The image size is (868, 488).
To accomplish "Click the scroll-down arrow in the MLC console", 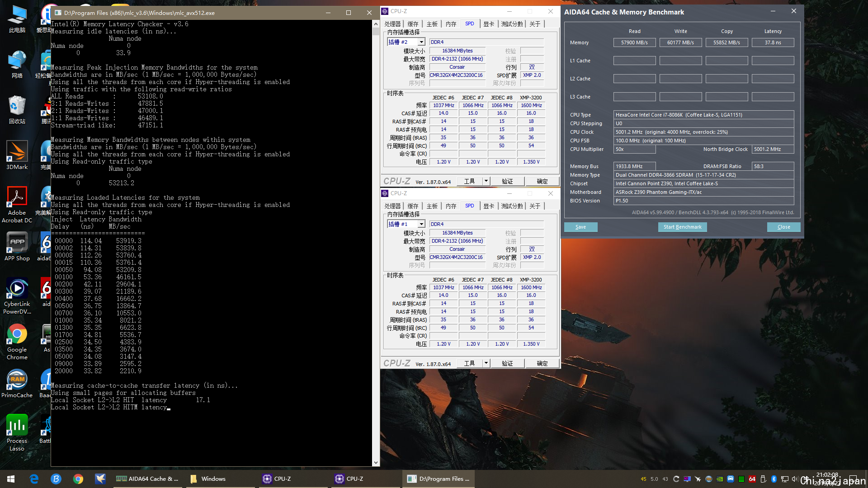I will tap(376, 463).
